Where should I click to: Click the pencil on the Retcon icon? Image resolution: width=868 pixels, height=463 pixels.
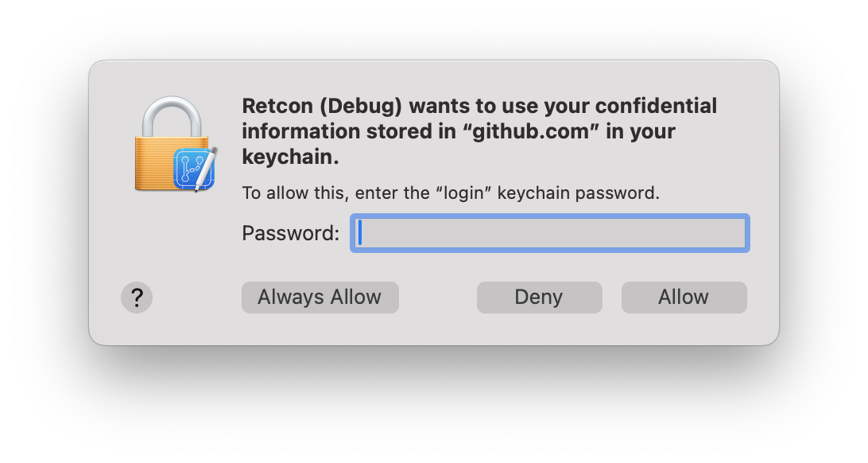click(x=206, y=169)
